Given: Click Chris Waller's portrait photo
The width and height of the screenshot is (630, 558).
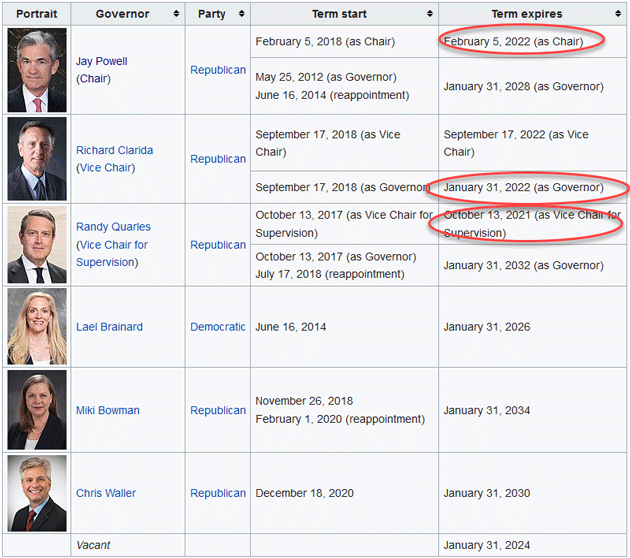Looking at the screenshot, I should [x=37, y=493].
